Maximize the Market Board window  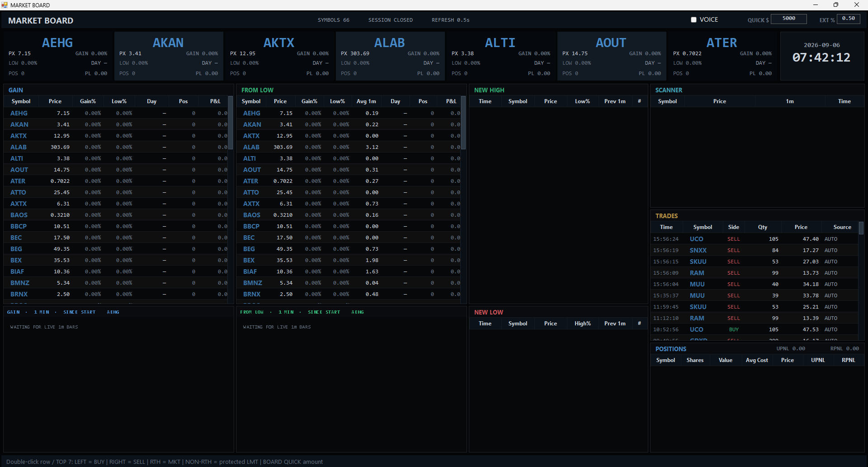coord(836,5)
